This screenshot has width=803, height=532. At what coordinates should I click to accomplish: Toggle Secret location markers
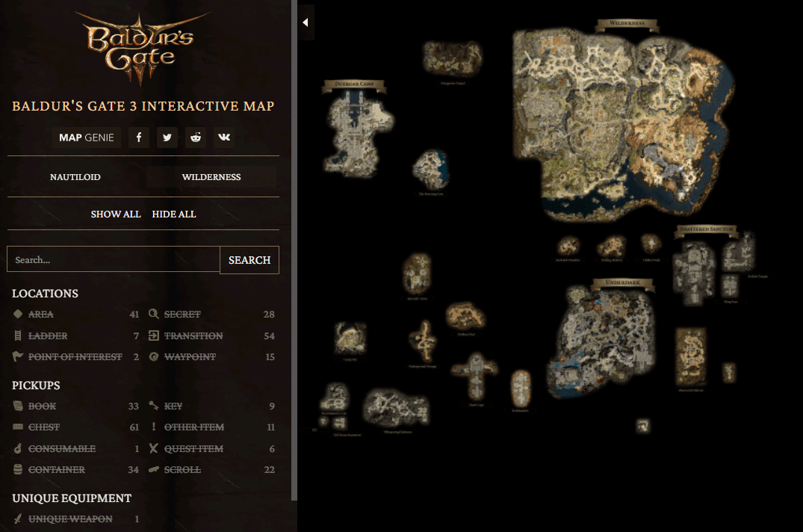(211, 314)
